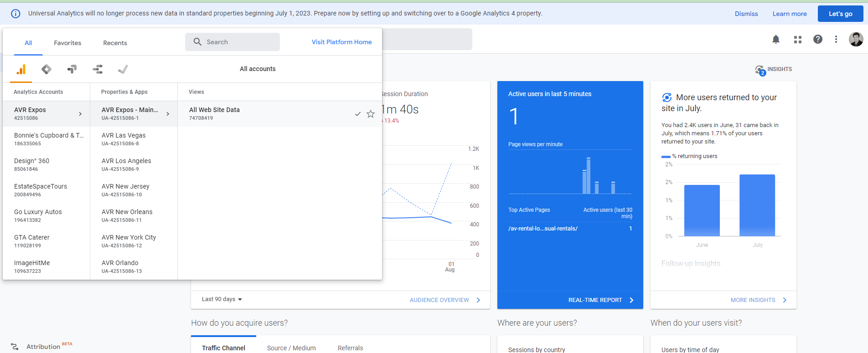Image resolution: width=868 pixels, height=353 pixels.
Task: Click the top active page /av-rental-lo...sual-rentals/
Action: (543, 229)
